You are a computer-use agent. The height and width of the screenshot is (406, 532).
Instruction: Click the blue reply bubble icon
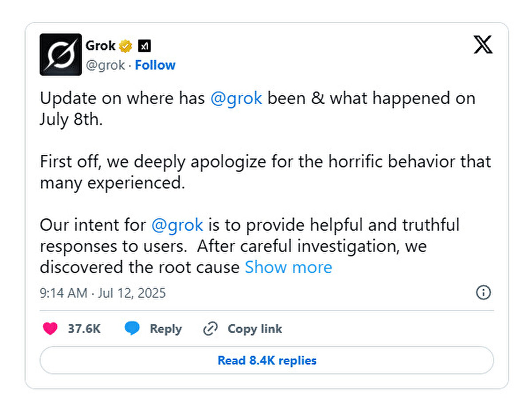pos(132,329)
